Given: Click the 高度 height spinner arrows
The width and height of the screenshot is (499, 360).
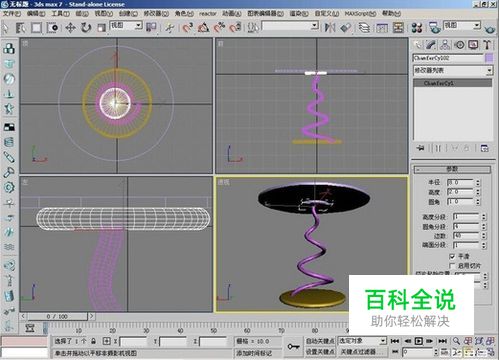Looking at the screenshot, I should coord(478,192).
